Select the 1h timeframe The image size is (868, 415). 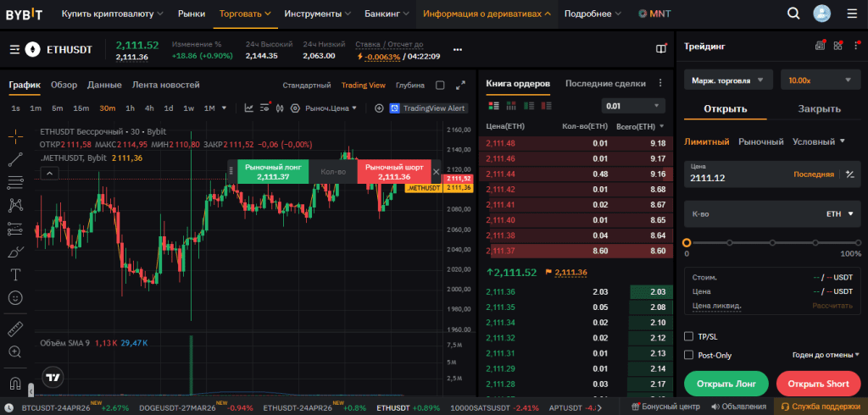click(x=130, y=108)
